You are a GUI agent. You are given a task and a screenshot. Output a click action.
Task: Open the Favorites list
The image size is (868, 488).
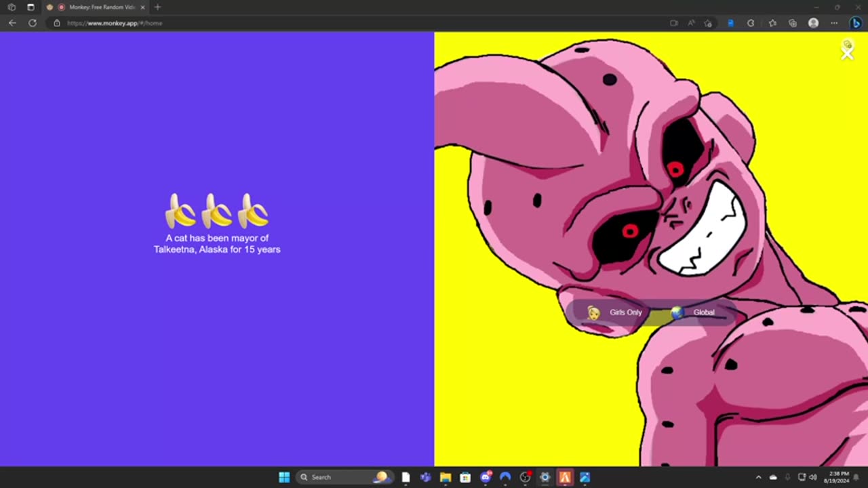(x=772, y=23)
